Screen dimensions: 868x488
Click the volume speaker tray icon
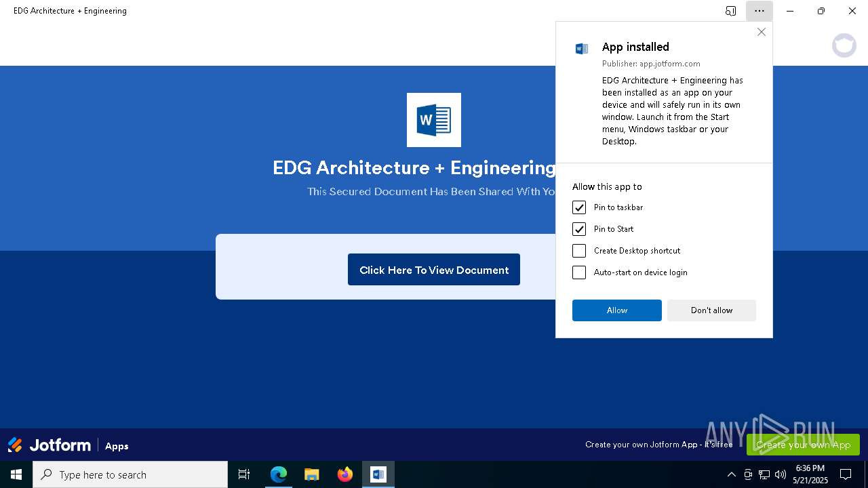pyautogui.click(x=781, y=474)
